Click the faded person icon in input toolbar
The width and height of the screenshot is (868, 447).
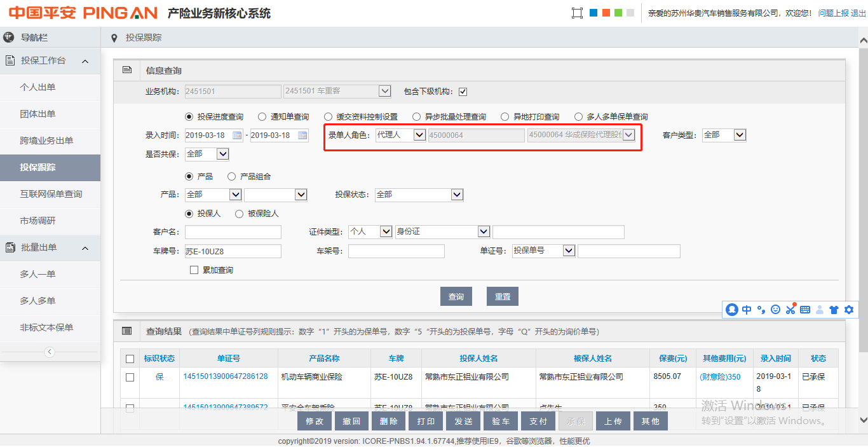click(819, 310)
